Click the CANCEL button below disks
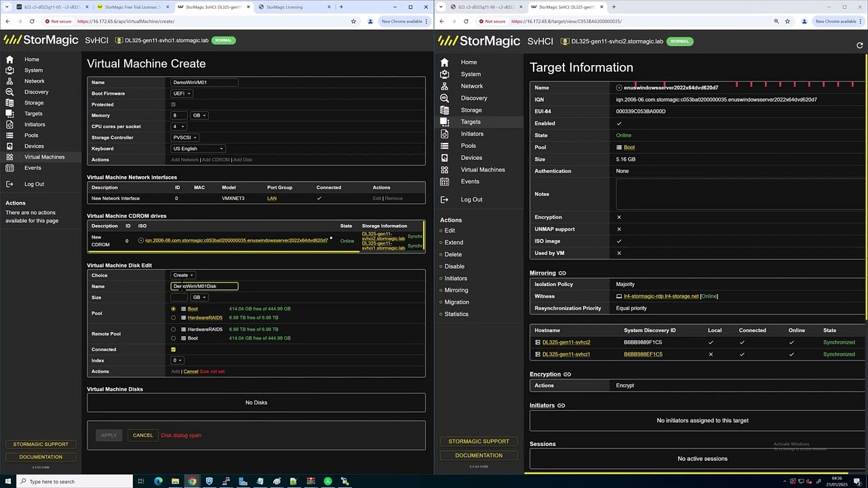868x488 pixels. pos(142,435)
